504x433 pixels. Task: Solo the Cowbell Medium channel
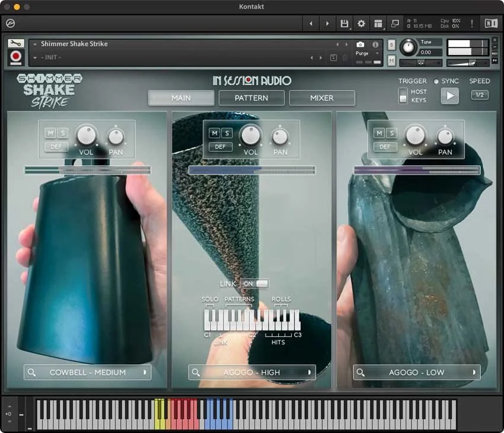pos(63,133)
